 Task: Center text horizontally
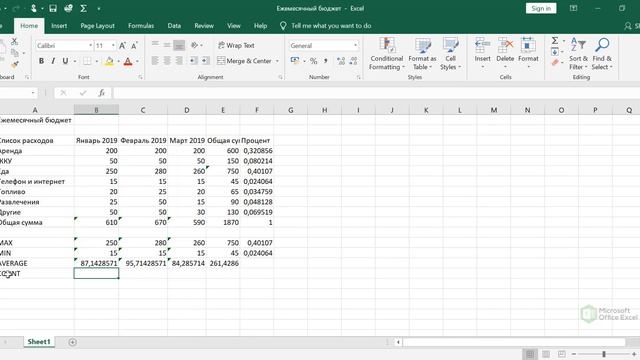(167, 61)
